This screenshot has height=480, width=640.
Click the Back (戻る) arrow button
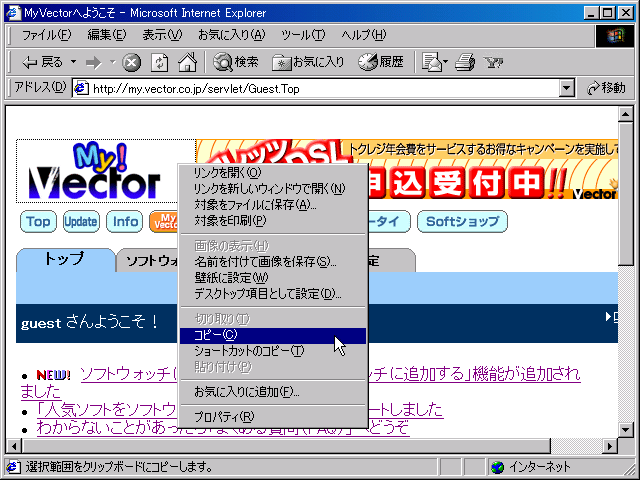[43, 62]
